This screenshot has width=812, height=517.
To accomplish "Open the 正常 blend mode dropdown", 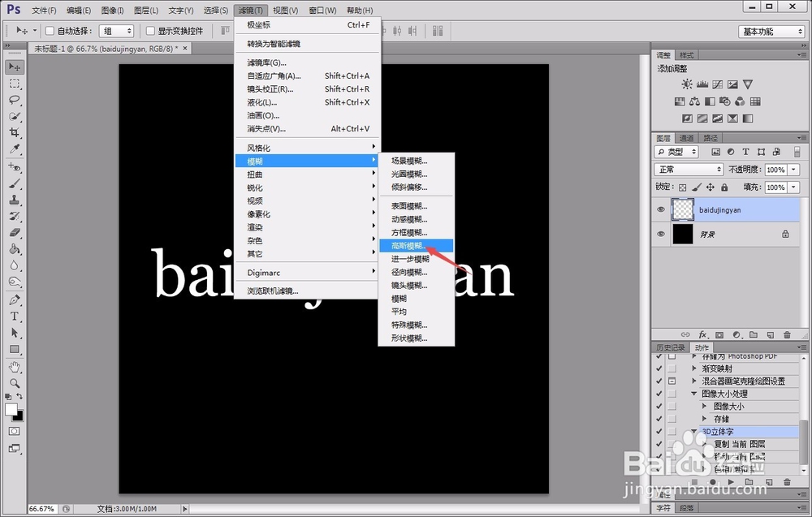I will tap(689, 170).
